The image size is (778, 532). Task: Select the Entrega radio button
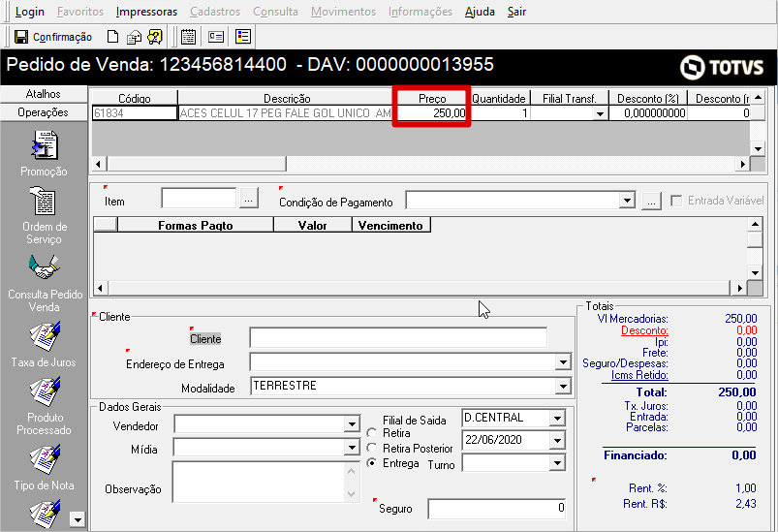[x=372, y=462]
